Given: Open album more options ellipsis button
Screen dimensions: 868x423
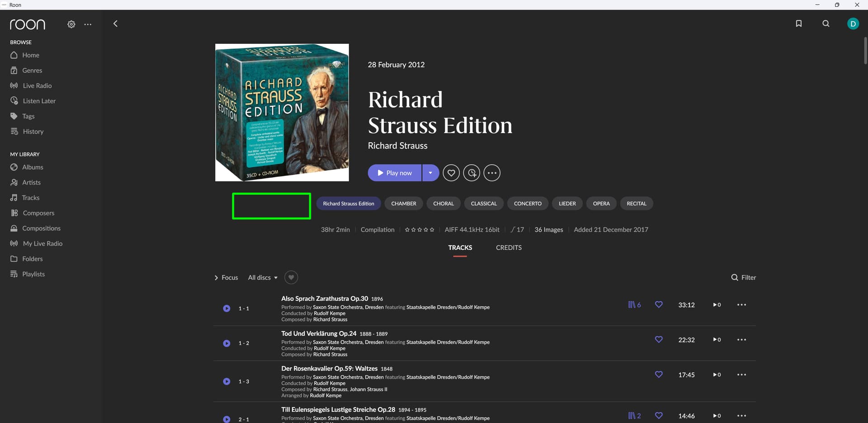Looking at the screenshot, I should (492, 173).
